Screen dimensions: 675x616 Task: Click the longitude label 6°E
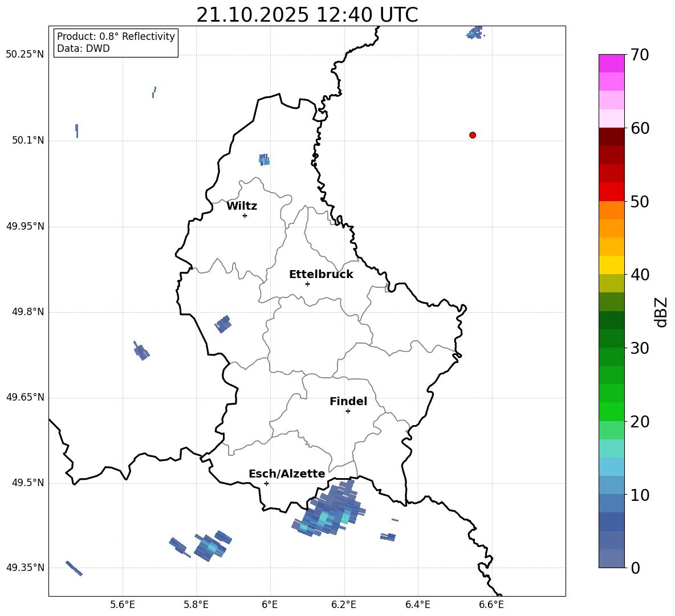[270, 605]
